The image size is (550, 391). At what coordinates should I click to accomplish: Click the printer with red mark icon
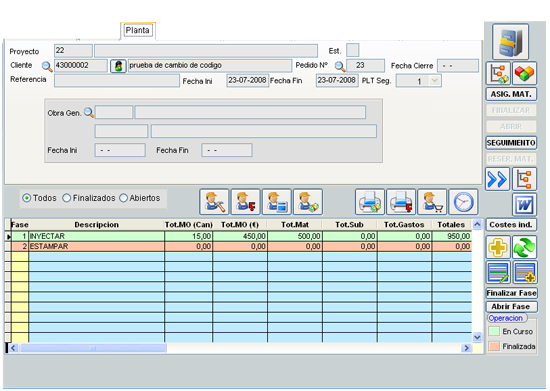click(x=401, y=202)
